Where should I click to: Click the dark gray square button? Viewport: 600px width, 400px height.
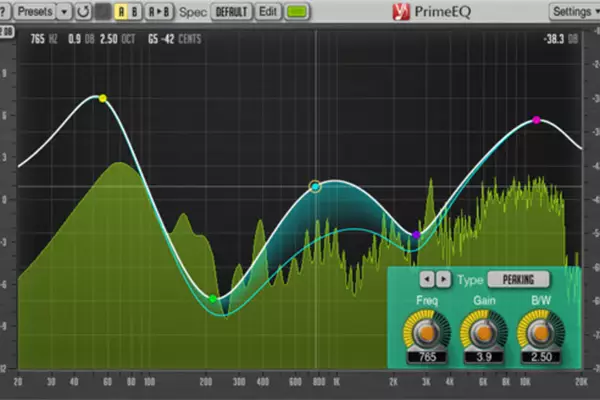click(103, 12)
